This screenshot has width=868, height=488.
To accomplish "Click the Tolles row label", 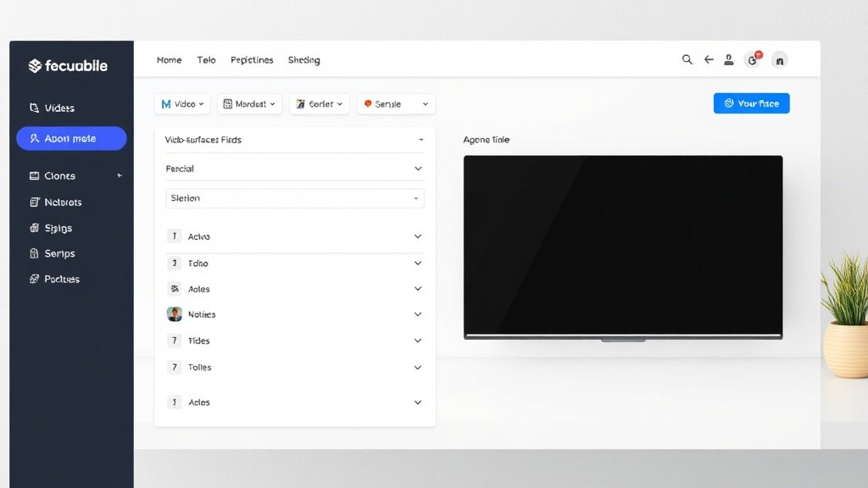I will click(199, 368).
